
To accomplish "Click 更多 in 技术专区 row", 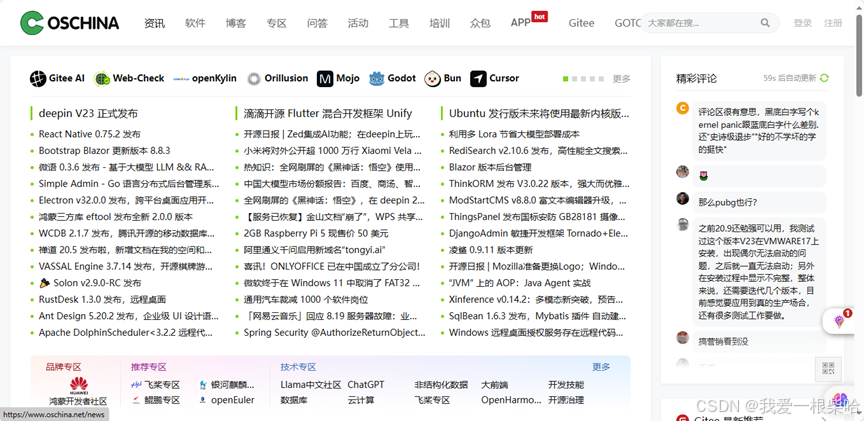I will click(601, 367).
